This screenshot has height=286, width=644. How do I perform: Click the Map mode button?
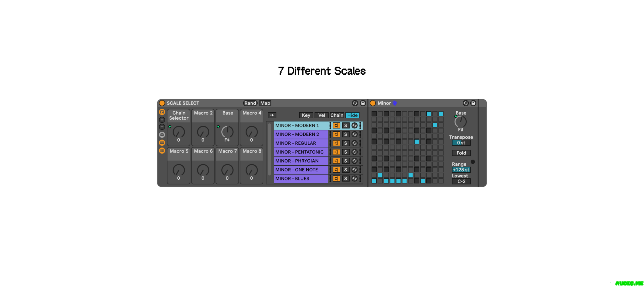265,103
